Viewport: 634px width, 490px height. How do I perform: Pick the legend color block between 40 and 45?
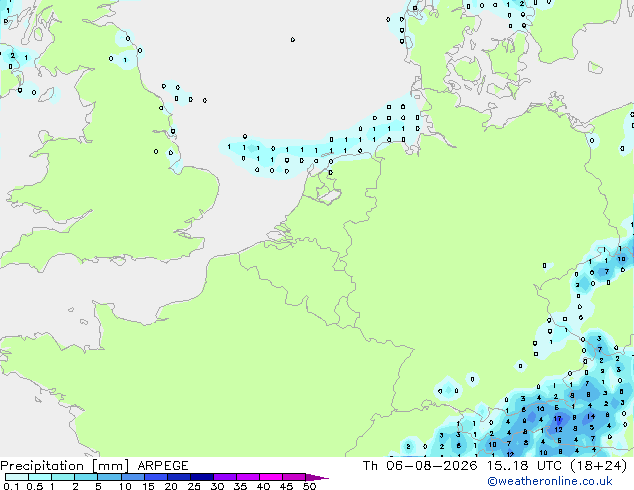pos(271,477)
